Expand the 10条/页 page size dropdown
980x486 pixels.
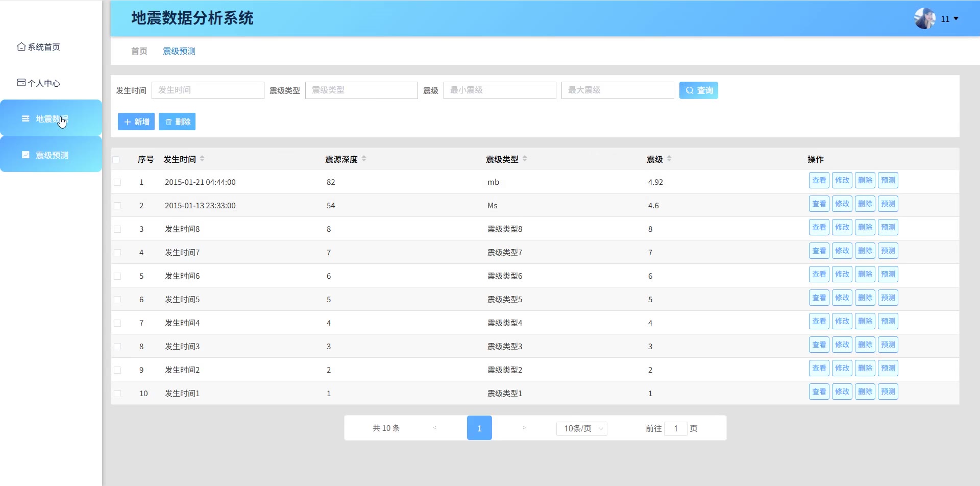(x=582, y=428)
